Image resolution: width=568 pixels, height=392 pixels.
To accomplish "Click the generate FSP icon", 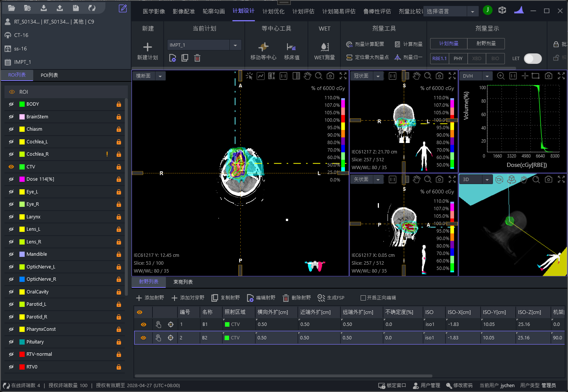I will [x=321, y=298].
